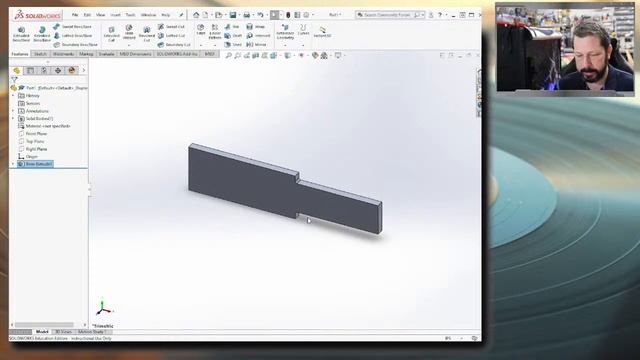640x360 pixels.
Task: Click the Zoom to Fit icon
Action: point(229,55)
